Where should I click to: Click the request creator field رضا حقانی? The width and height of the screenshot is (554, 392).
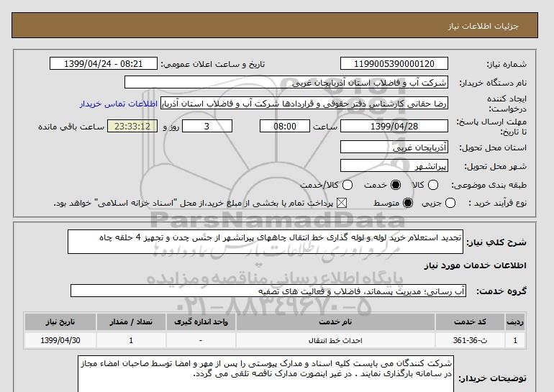(304, 104)
